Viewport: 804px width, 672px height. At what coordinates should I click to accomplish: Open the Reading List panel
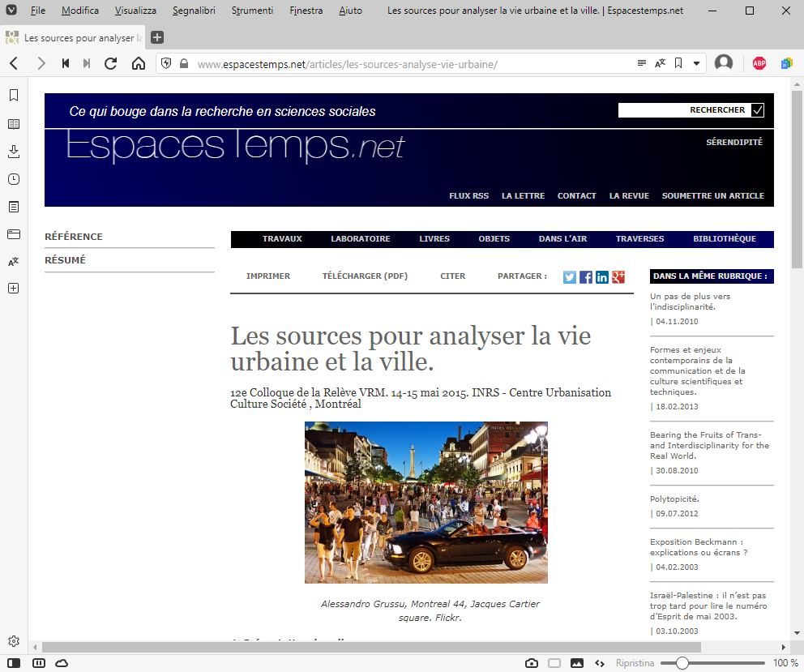coord(14,124)
